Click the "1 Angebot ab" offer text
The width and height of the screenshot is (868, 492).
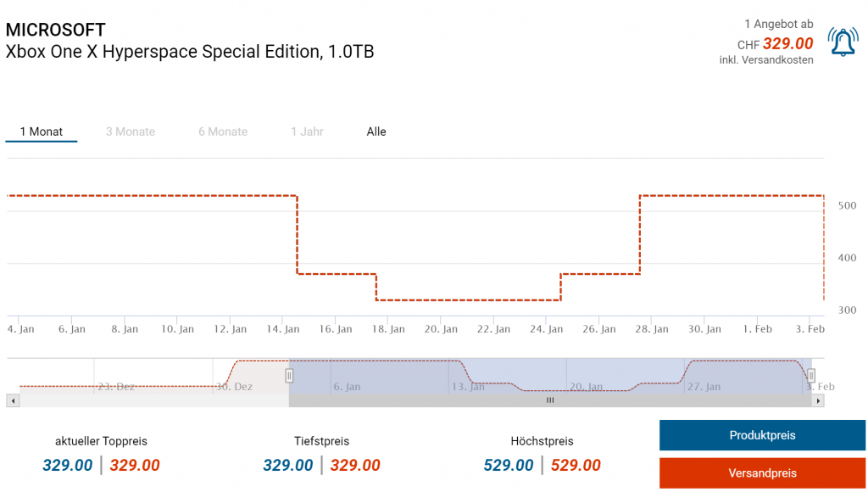pyautogui.click(x=778, y=24)
